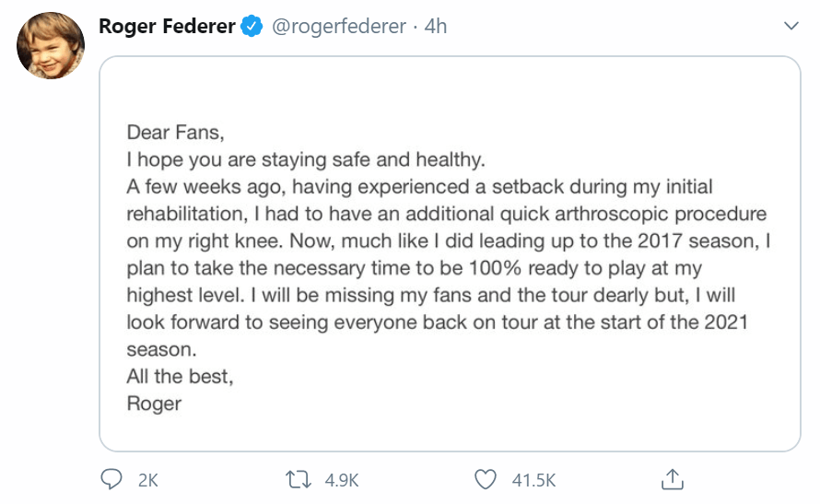Click the reply speech bubble icon
The height and width of the screenshot is (504, 820).
coord(112,479)
